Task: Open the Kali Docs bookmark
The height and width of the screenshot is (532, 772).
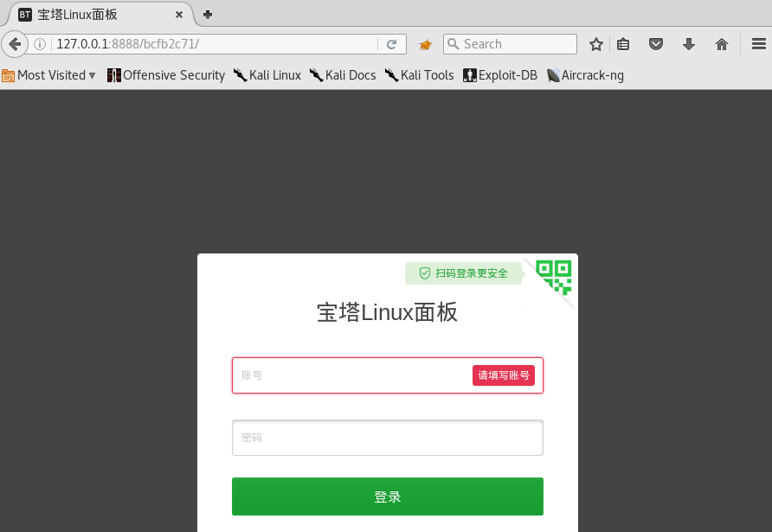Action: (343, 75)
